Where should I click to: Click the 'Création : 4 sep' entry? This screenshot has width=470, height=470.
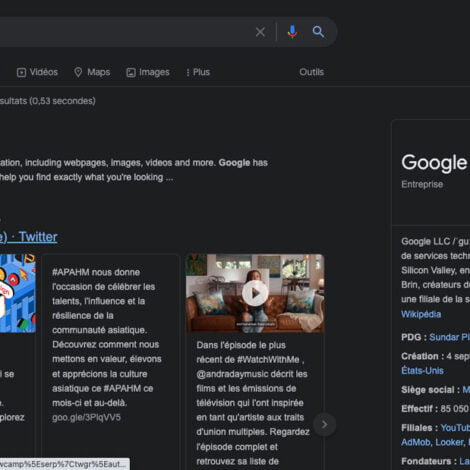(x=435, y=356)
